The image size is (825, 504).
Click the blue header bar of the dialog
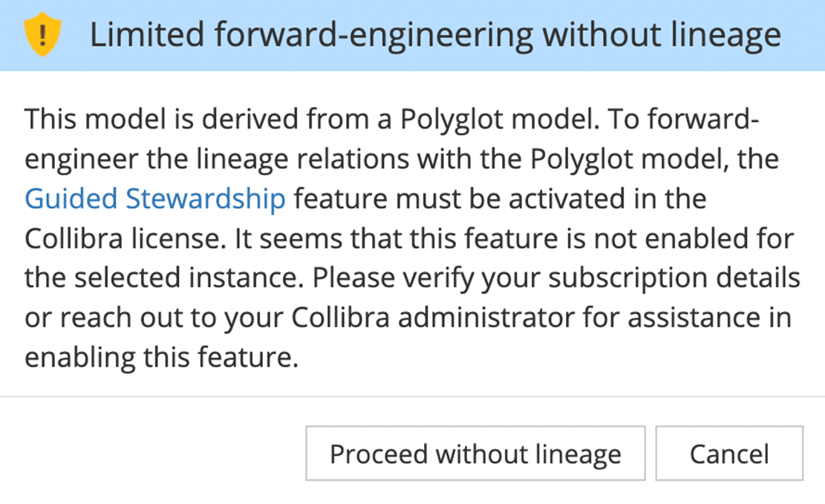tap(412, 34)
